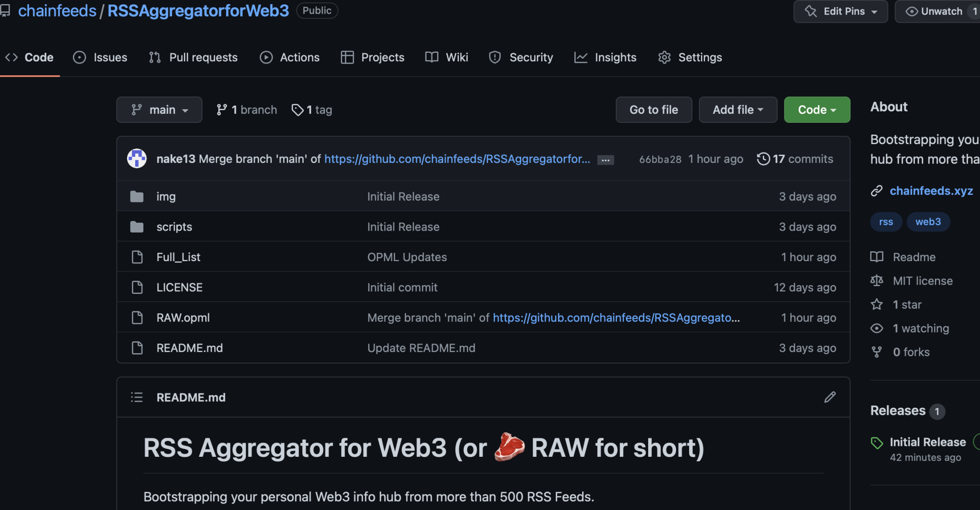Open commit hash 66bba28

660,159
